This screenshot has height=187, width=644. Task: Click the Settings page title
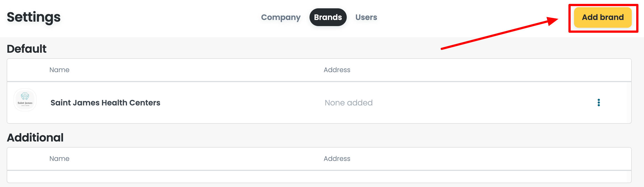pos(33,17)
